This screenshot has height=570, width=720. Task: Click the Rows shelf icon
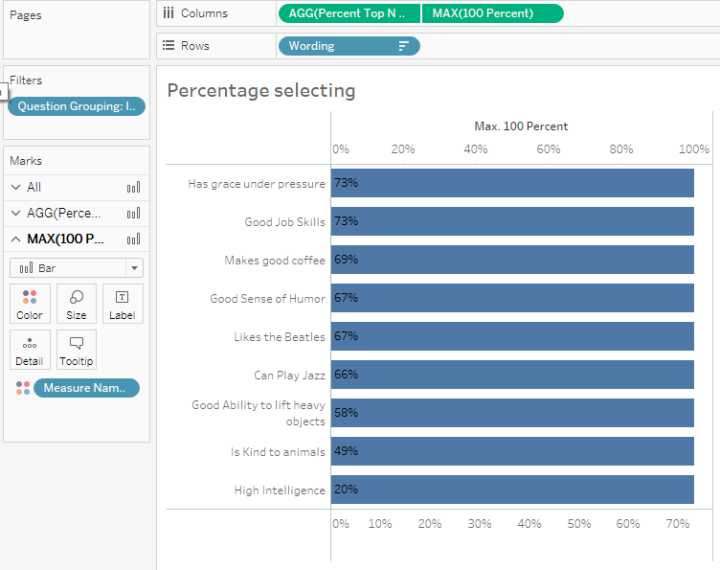169,45
